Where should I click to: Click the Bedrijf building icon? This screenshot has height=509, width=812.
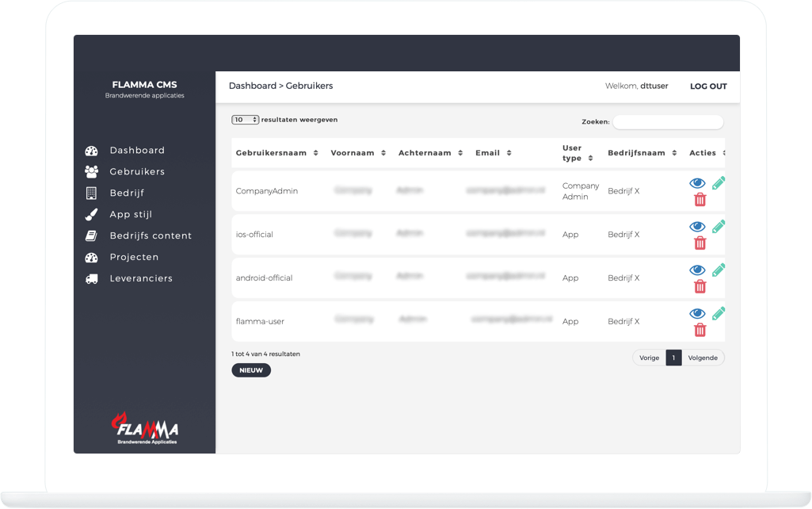tap(91, 193)
